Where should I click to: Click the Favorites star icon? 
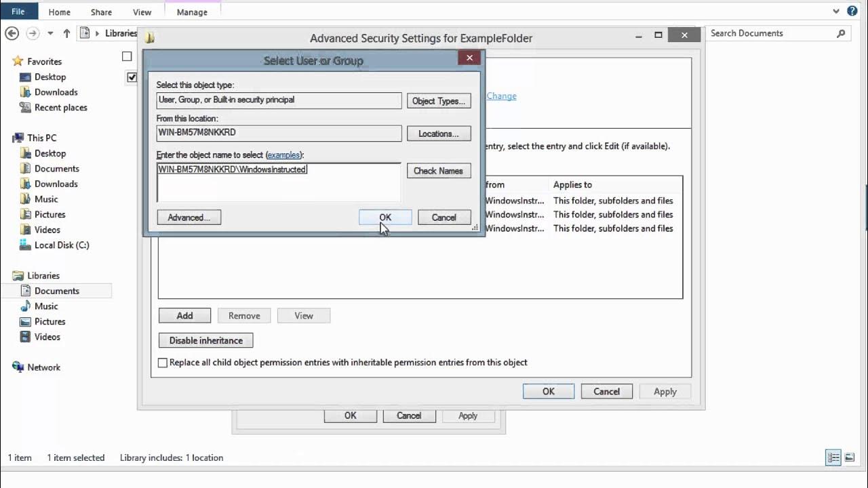click(18, 62)
